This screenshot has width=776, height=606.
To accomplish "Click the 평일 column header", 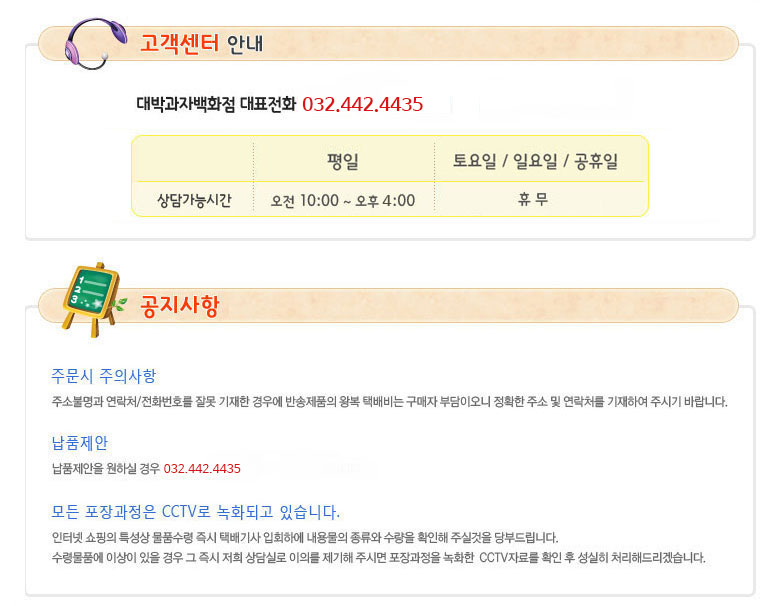I will point(342,161).
